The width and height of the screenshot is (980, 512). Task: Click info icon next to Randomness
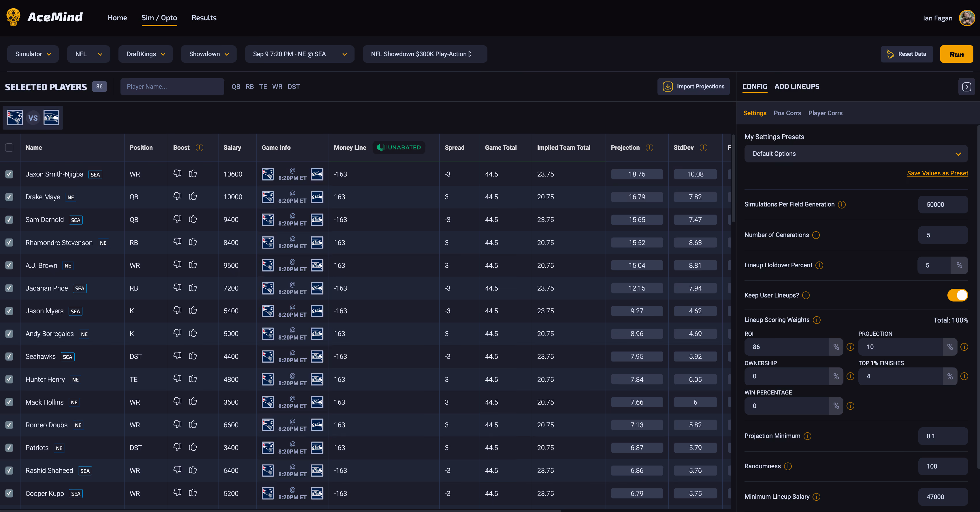[788, 467]
